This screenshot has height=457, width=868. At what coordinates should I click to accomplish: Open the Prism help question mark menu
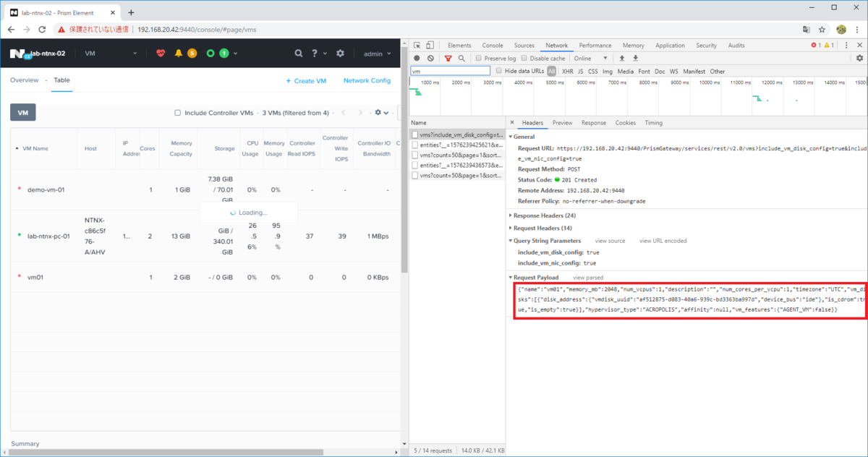(x=315, y=54)
